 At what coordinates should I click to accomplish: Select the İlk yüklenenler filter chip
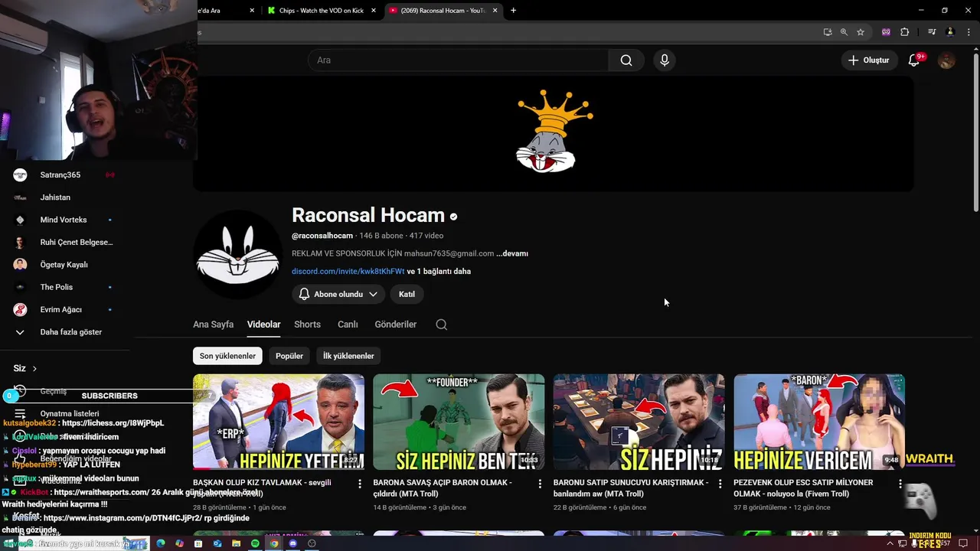(x=348, y=356)
